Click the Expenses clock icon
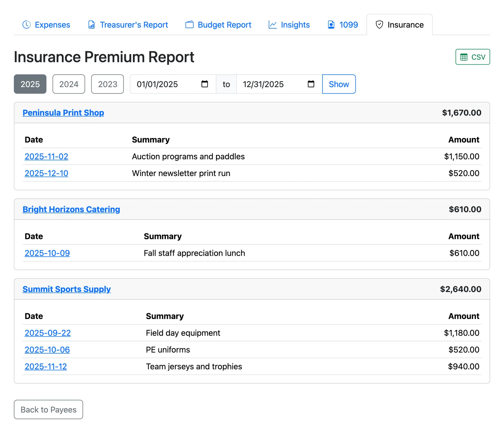 tap(26, 25)
